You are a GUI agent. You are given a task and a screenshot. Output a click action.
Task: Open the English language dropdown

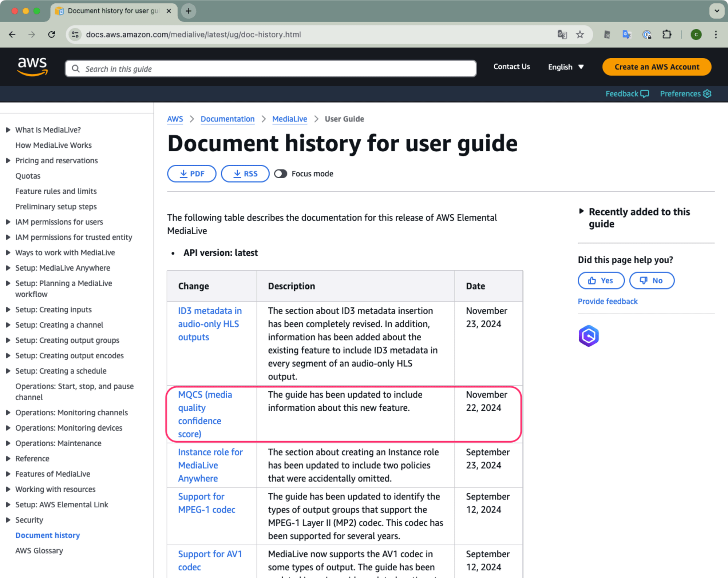[566, 67]
